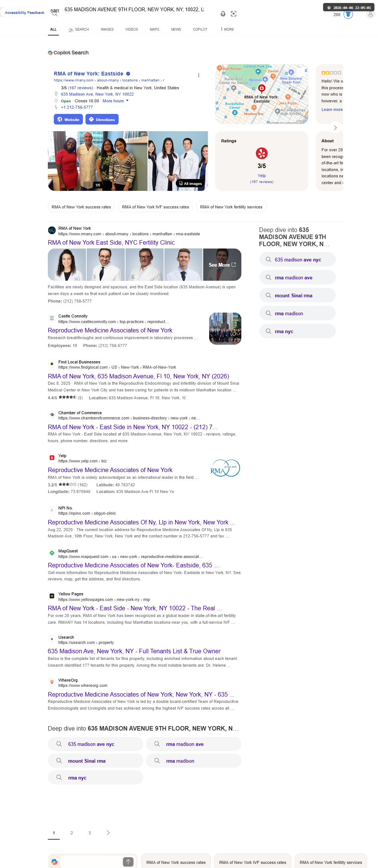378x868 pixels.
Task: Open the three-dot options for RMA card
Action: (x=198, y=75)
